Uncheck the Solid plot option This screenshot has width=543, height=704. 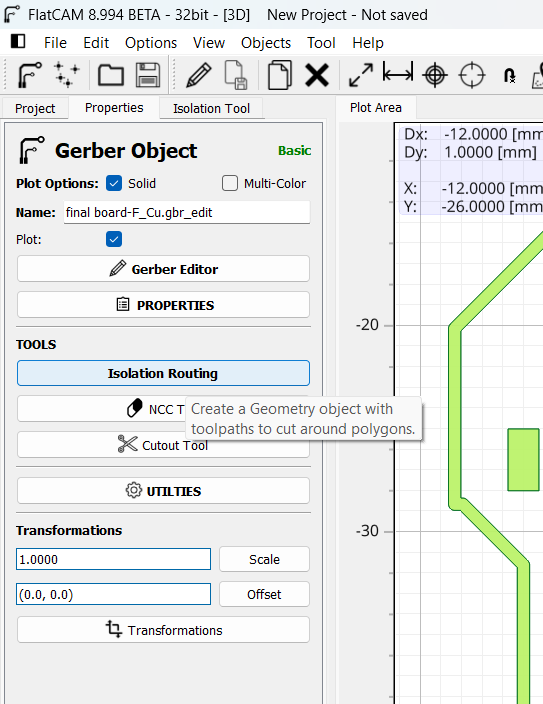(114, 183)
